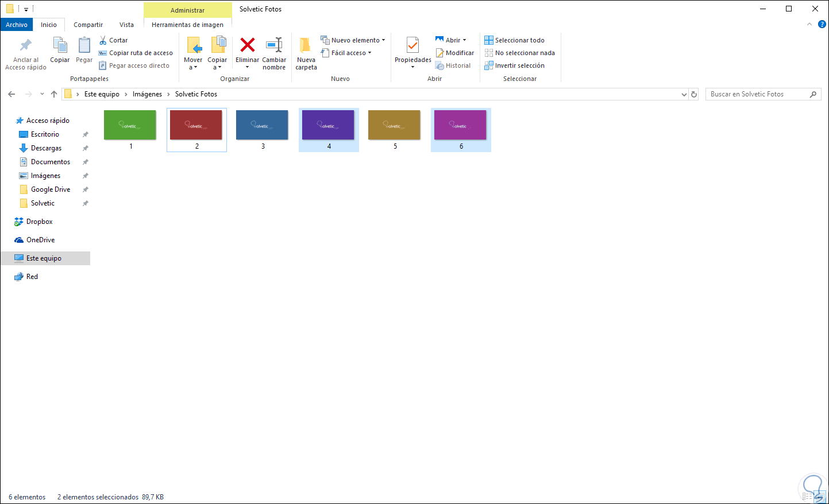Go back with the back arrow
Screen dimensions: 829x504
[11, 94]
